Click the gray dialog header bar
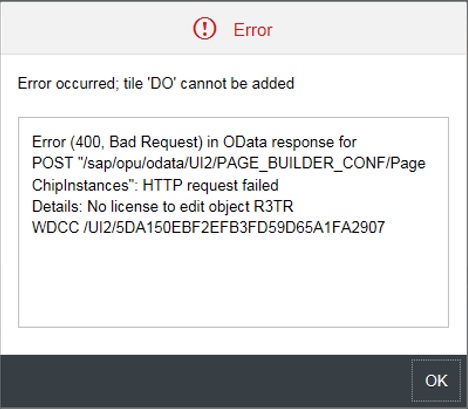This screenshot has height=409, width=468. pos(100,28)
